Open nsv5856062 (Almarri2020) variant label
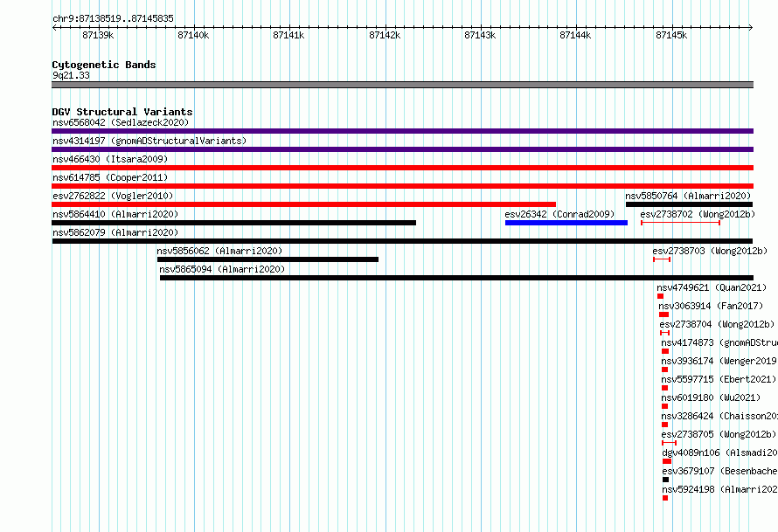This screenshot has width=778, height=532. coord(219,251)
